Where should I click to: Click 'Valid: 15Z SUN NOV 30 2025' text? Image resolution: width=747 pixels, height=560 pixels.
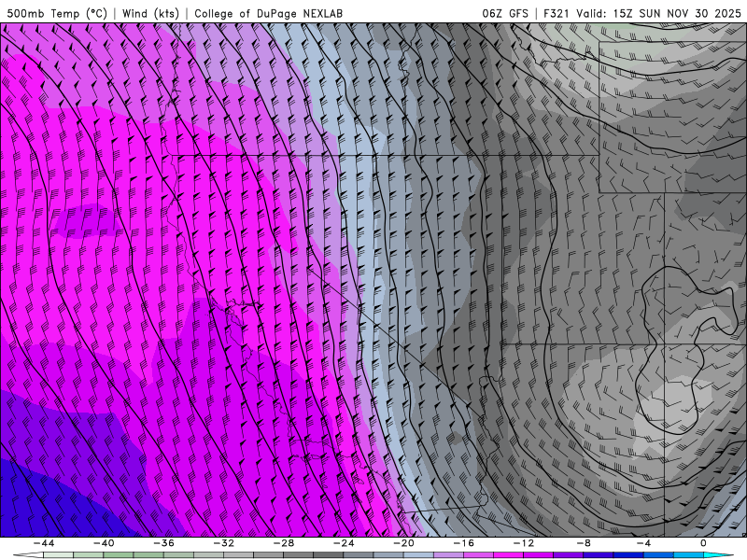click(x=658, y=13)
